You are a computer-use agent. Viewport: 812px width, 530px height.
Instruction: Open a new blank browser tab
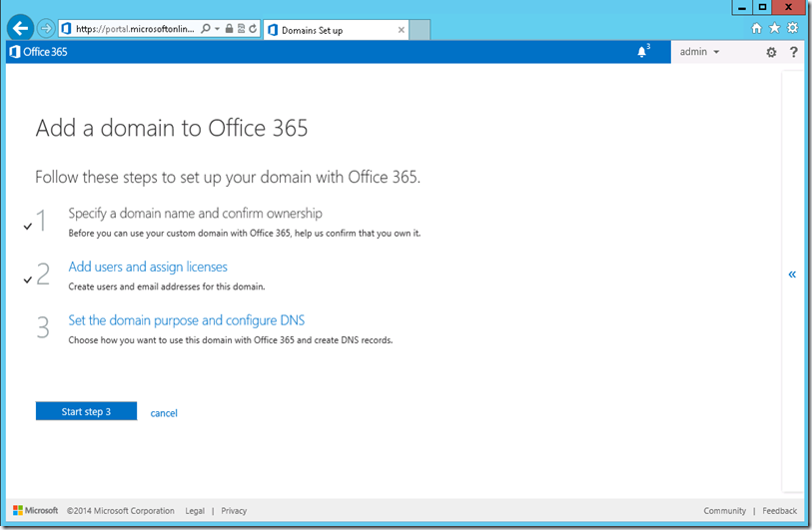tap(419, 31)
